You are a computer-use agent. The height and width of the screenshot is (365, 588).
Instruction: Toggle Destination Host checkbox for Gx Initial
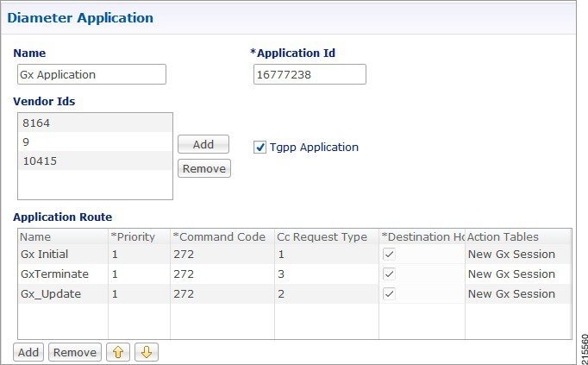pos(389,255)
